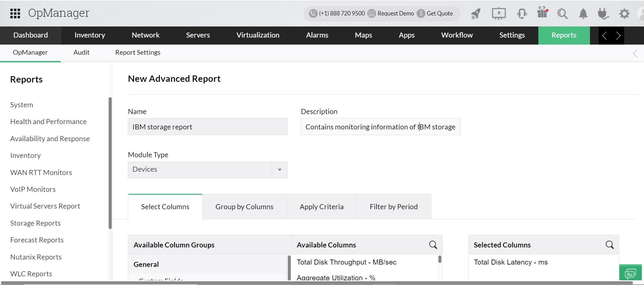Viewport: 644px width, 285px height.
Task: Open Nutanix Reports in sidebar
Action: [36, 257]
